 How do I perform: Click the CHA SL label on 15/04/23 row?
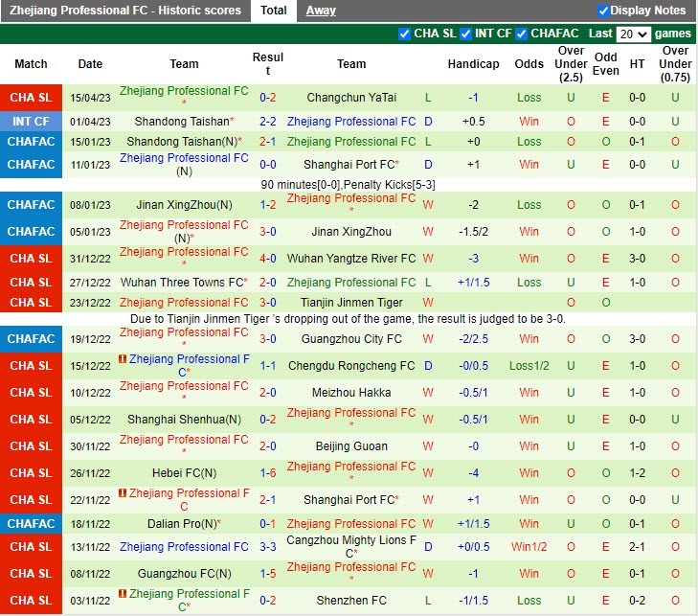click(x=31, y=98)
